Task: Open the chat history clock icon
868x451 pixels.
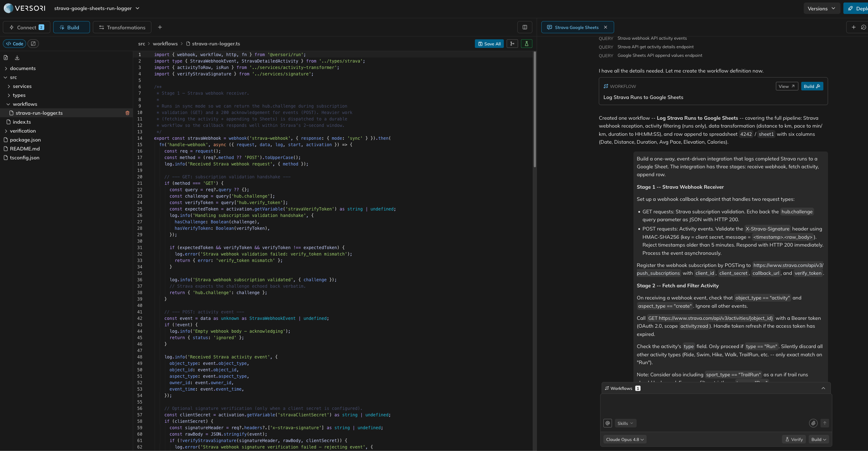Action: (863, 27)
